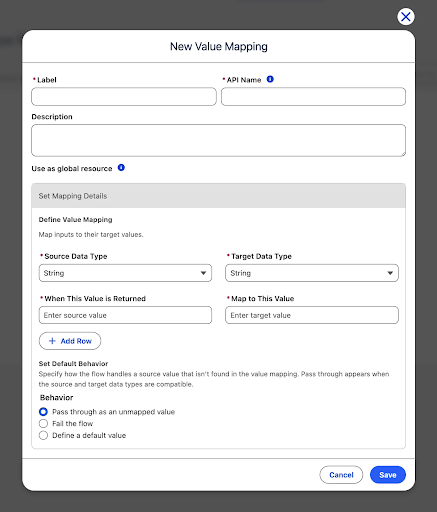Select Define a default value option
The image size is (437, 512).
(43, 435)
